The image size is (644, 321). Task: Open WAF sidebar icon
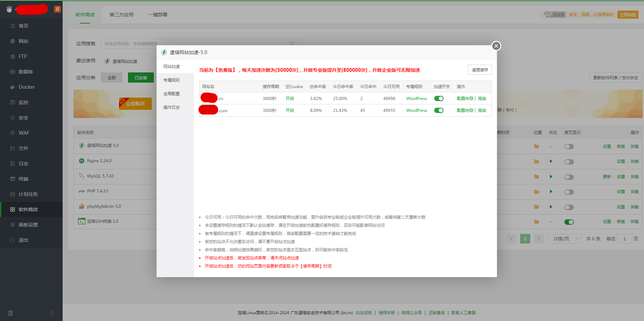point(13,133)
